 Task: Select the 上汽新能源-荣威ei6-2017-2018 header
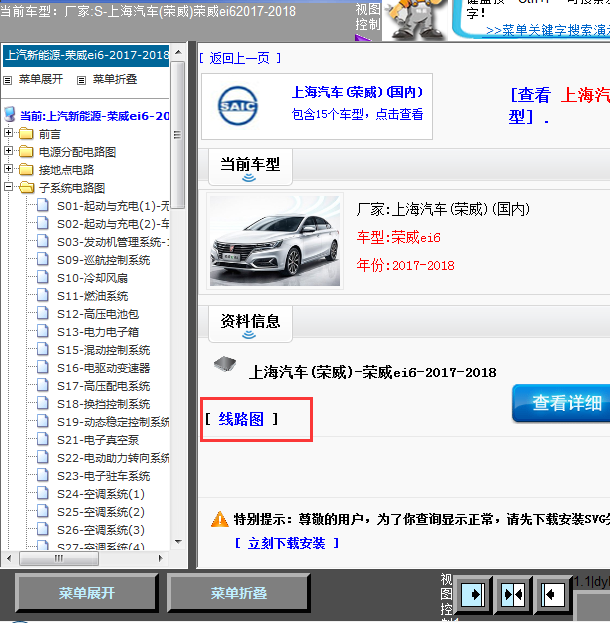pos(86,55)
